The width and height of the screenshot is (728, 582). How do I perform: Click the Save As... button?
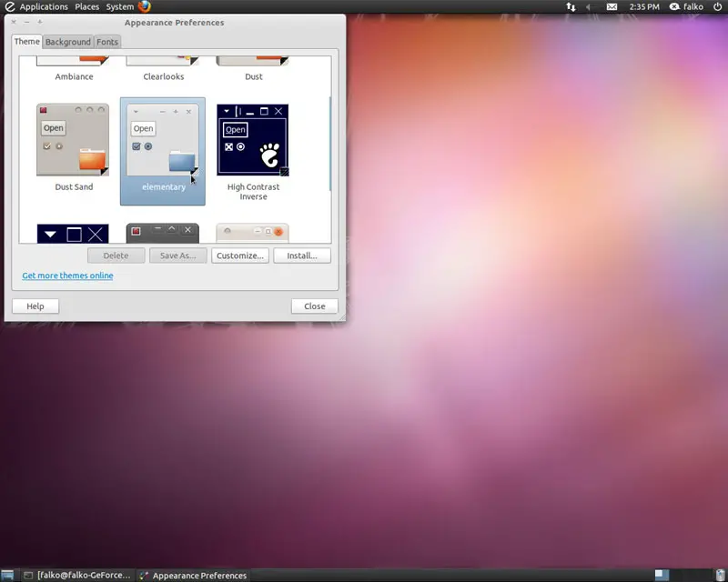[x=177, y=256]
